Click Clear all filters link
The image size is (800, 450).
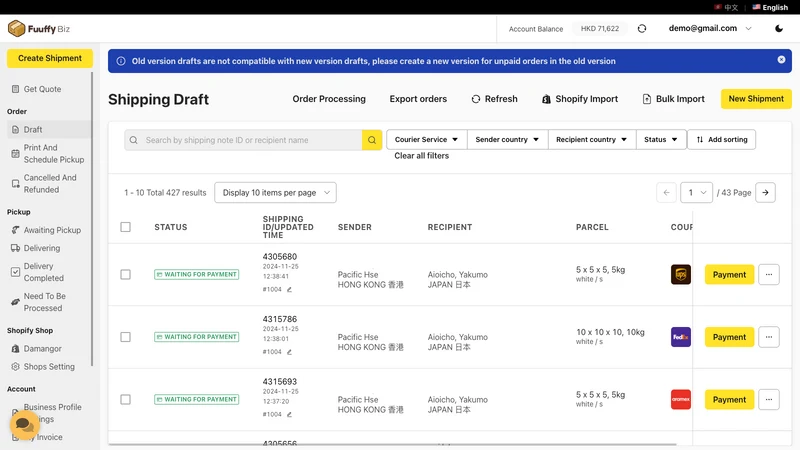point(421,156)
